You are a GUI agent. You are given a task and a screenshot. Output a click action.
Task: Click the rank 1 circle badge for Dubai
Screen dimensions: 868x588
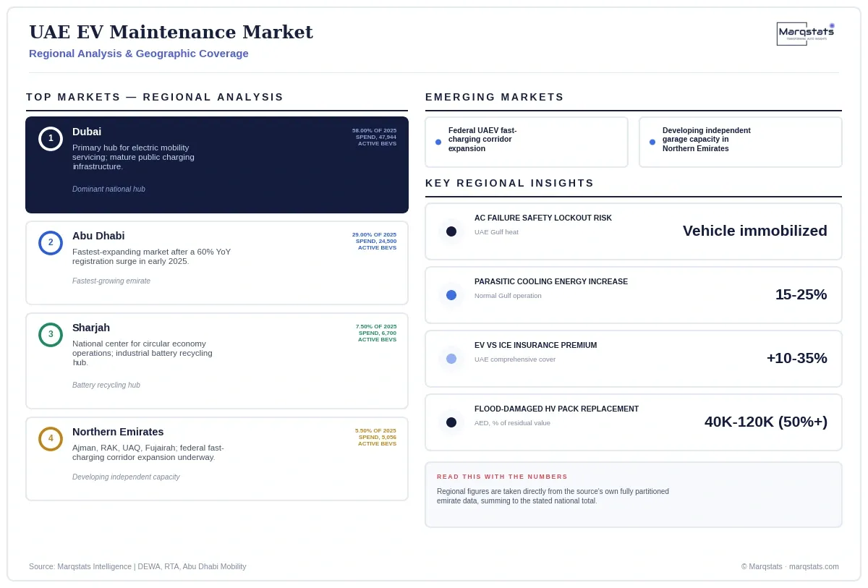coord(51,139)
